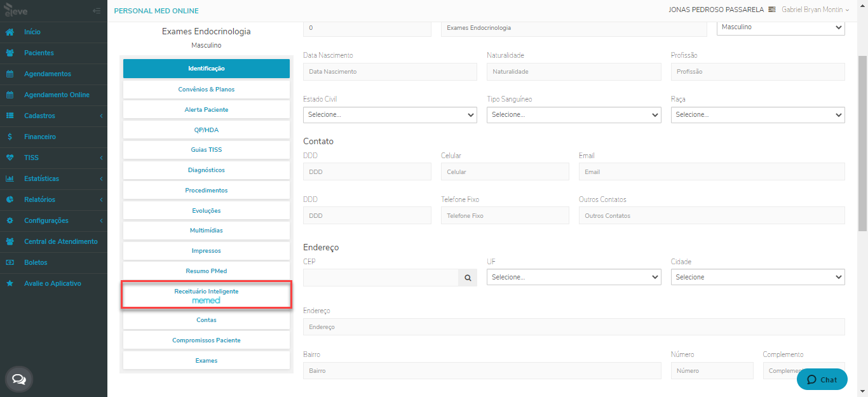Screen dimensions: 868x397
Task: Open the Guias TISS tab
Action: (207, 150)
